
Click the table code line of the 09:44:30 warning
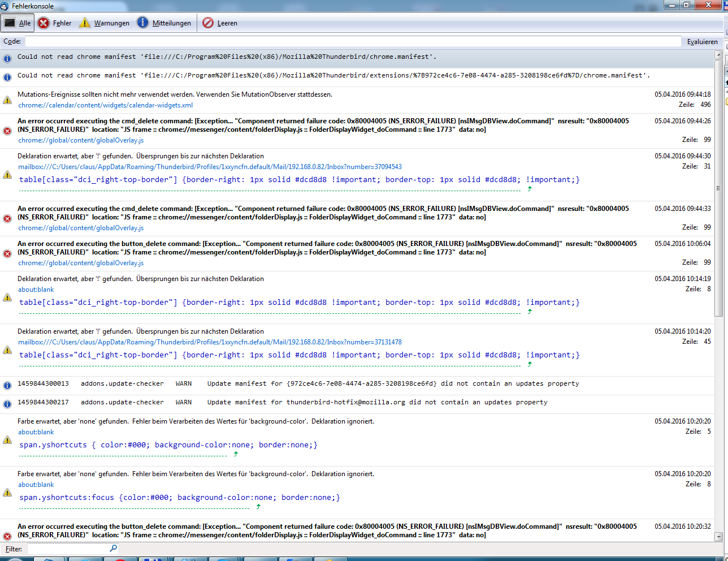coord(300,180)
